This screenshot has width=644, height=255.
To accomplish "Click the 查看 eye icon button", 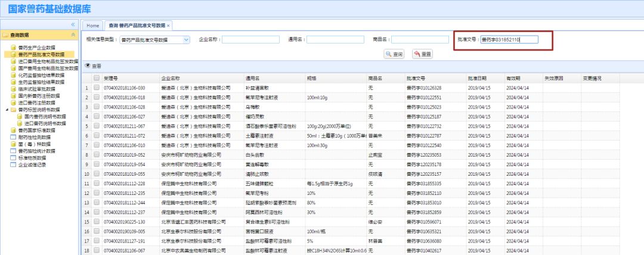I will pyautogui.click(x=93, y=66).
